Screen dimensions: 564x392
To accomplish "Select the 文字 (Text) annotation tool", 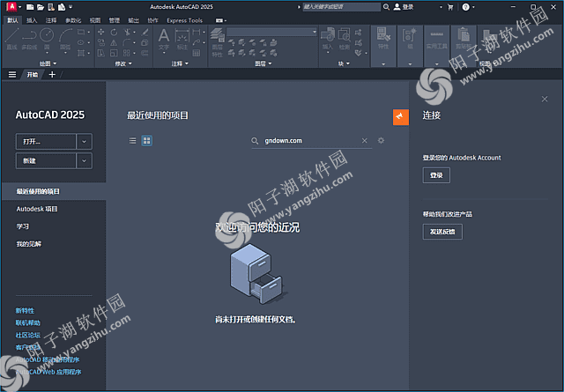I will (x=164, y=39).
